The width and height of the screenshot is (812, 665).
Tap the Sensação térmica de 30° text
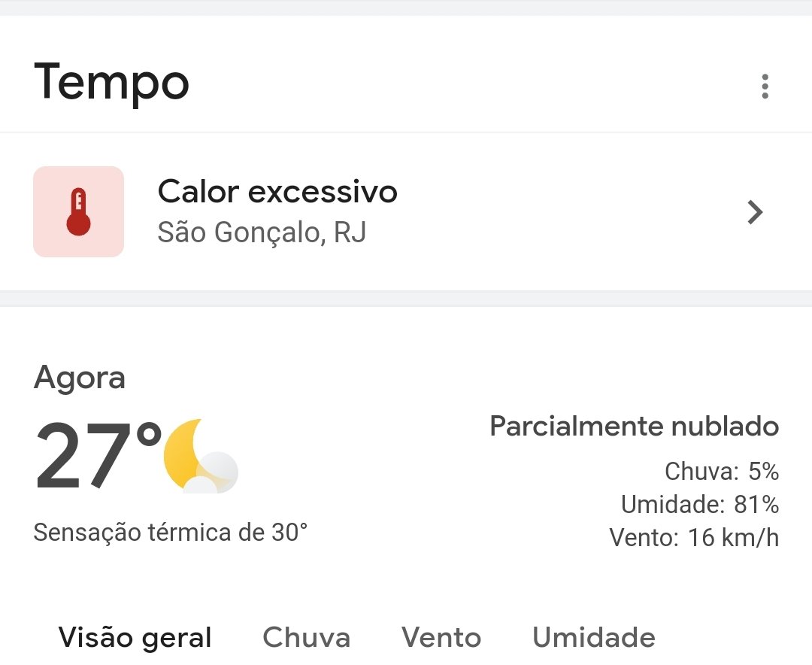click(x=171, y=533)
